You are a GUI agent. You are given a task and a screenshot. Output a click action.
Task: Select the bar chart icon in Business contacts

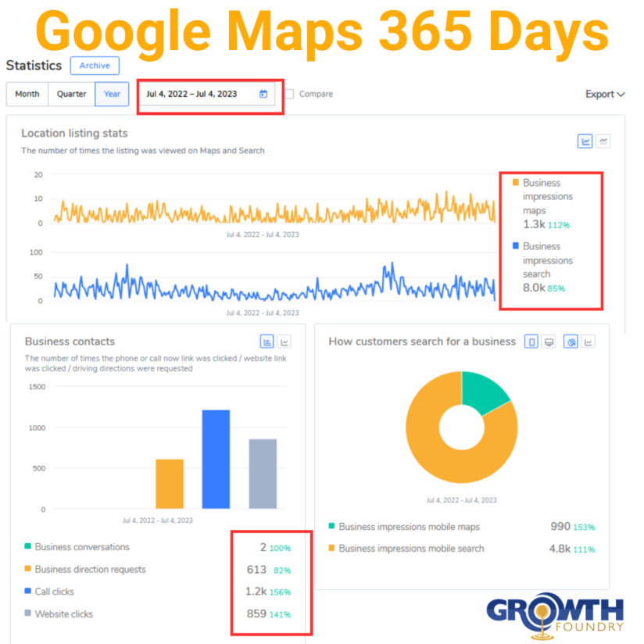[x=268, y=342]
